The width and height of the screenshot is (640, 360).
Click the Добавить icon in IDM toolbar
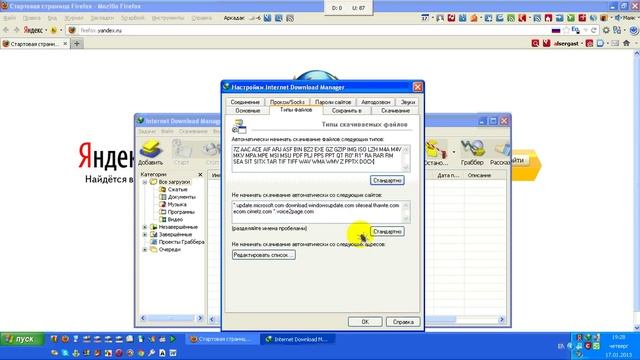(150, 153)
